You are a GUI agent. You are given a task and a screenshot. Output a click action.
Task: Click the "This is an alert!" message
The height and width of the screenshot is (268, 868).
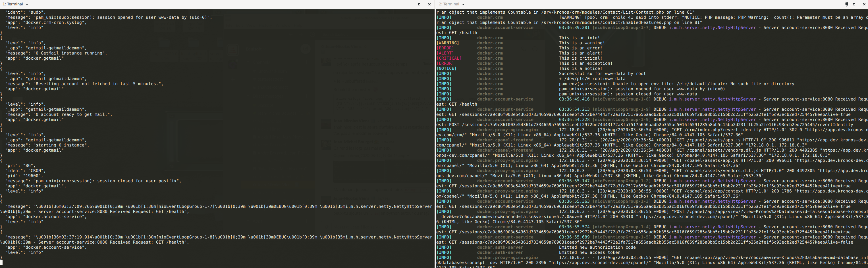(x=581, y=53)
